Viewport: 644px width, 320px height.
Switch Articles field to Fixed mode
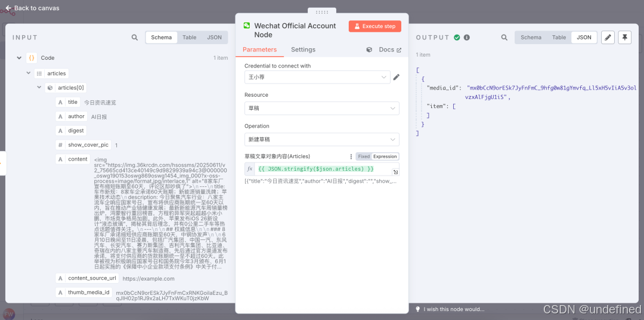[x=364, y=156]
